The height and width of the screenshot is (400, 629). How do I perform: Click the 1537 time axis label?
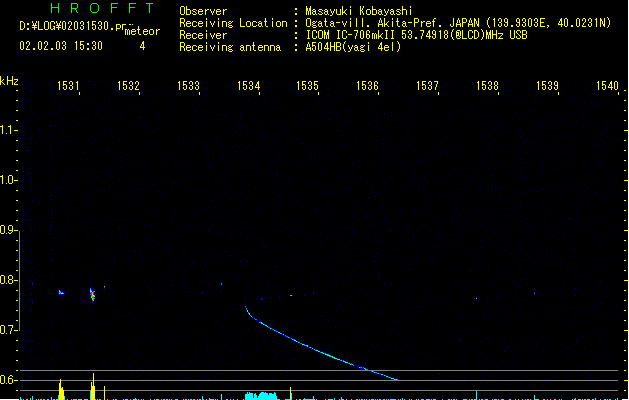(x=427, y=86)
